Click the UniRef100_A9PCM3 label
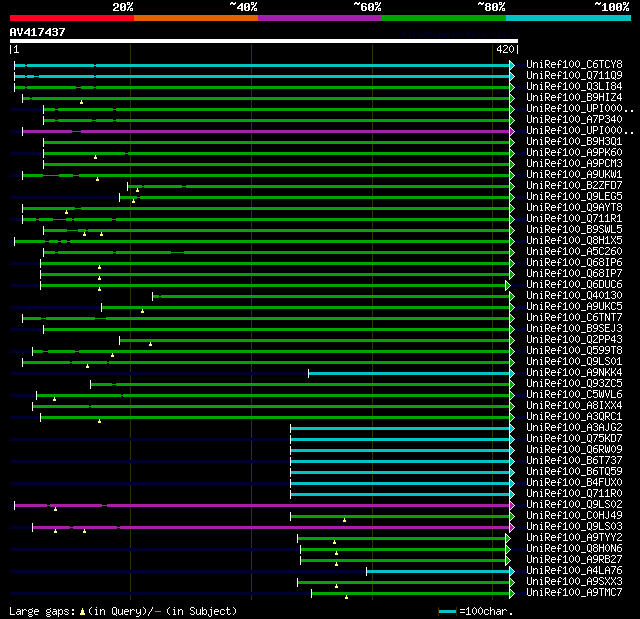This screenshot has width=640, height=619. [x=574, y=164]
